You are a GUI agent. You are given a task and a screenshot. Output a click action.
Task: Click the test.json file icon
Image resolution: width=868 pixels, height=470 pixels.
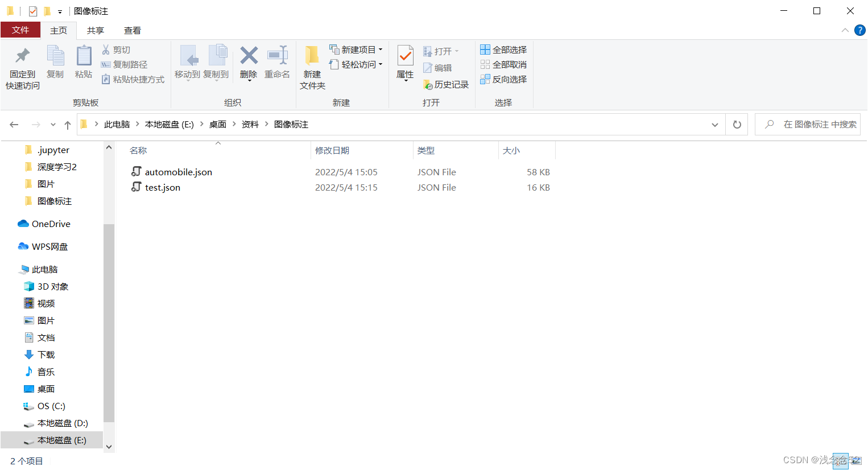(x=136, y=187)
